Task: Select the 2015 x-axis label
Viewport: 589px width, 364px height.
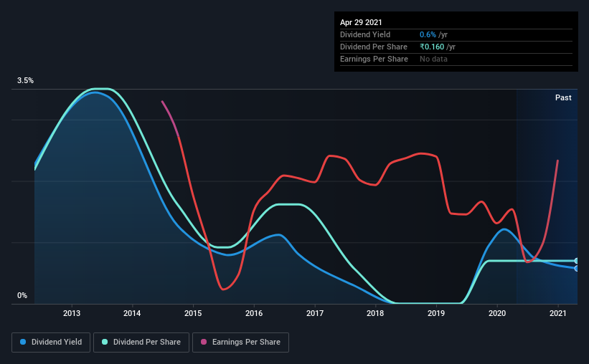Action: (193, 313)
